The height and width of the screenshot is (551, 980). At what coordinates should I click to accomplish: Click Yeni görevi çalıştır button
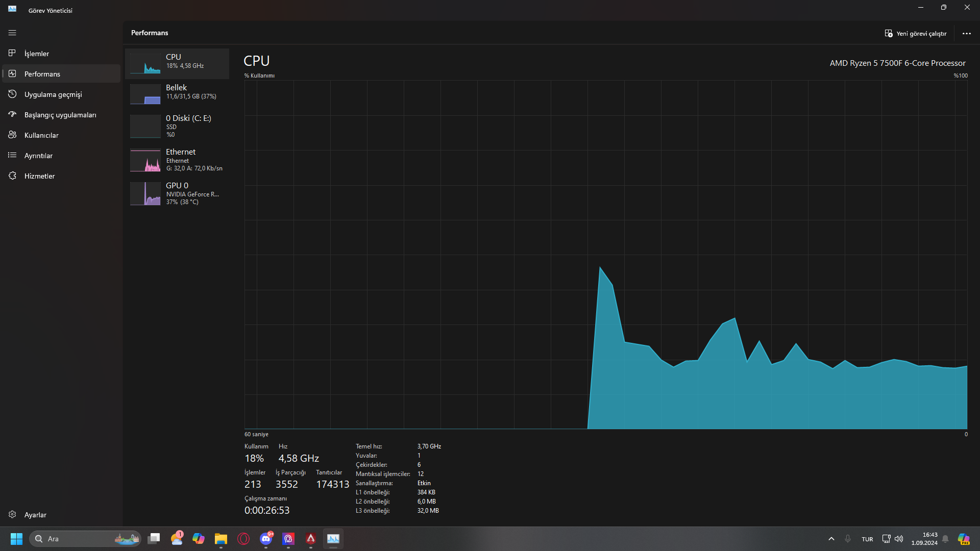tap(916, 34)
